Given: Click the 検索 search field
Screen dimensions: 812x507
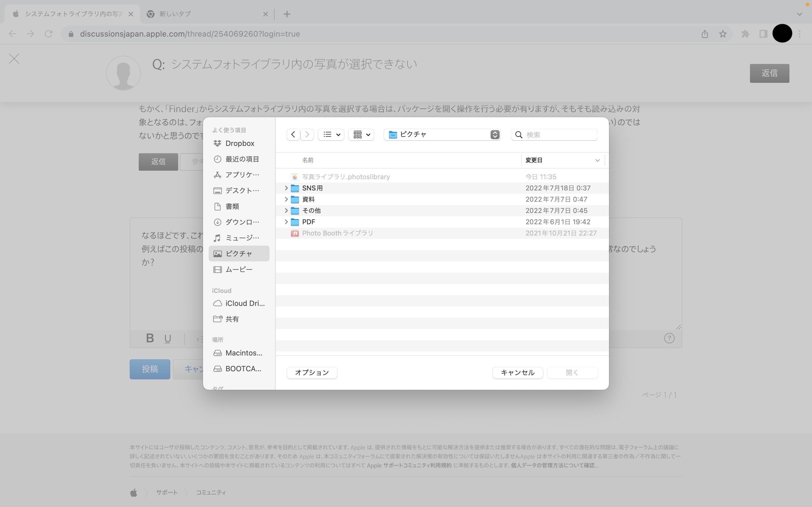Looking at the screenshot, I should click(559, 134).
